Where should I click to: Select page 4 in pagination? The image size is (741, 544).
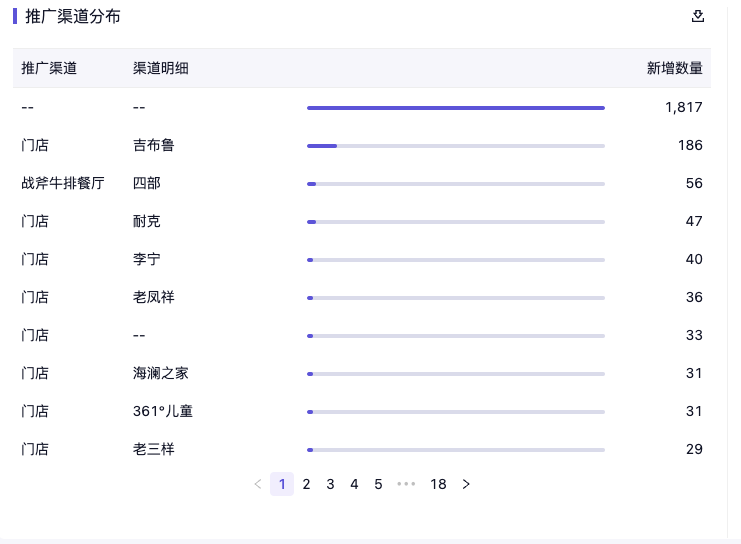(354, 484)
